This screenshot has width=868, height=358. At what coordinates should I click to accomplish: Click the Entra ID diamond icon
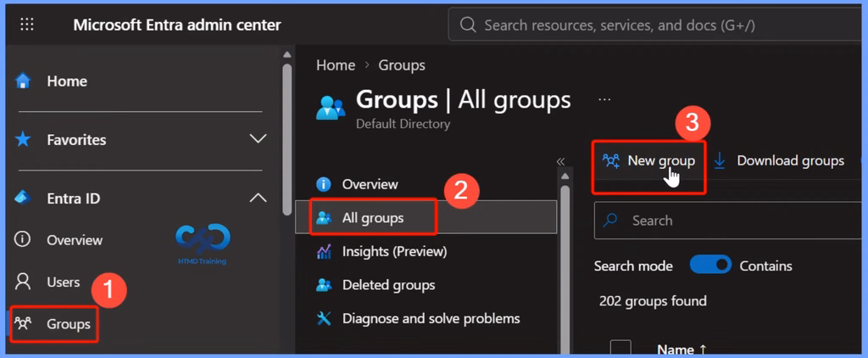(23, 198)
